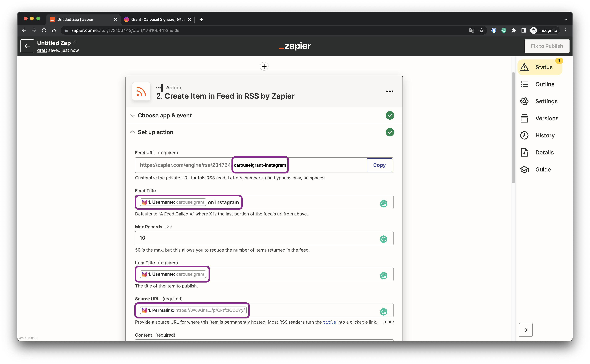Edit the zap name with pencil icon
This screenshot has width=590, height=364.
pyautogui.click(x=75, y=43)
